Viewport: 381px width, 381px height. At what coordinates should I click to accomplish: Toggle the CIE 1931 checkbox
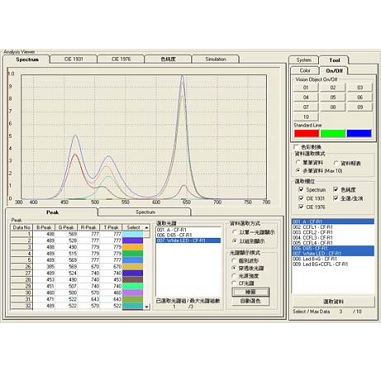coord(301,198)
